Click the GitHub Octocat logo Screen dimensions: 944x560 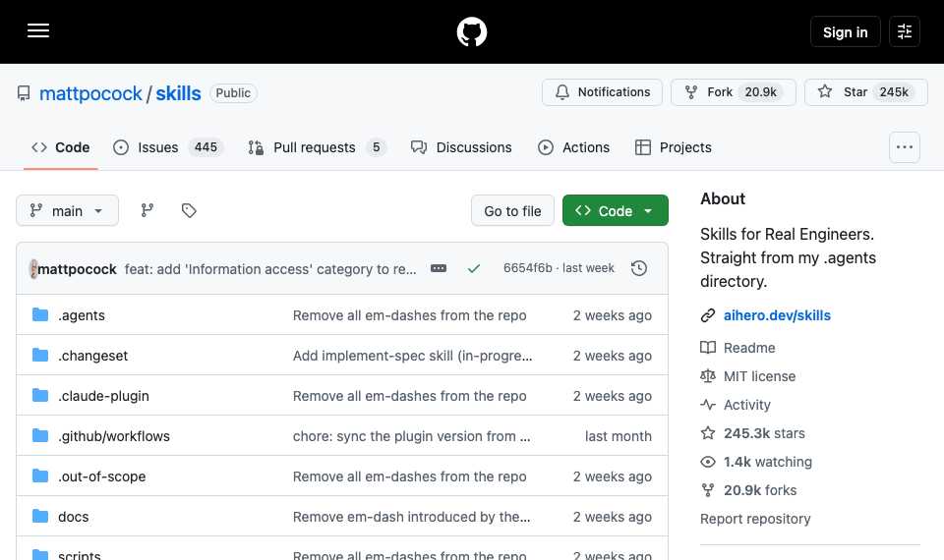tap(471, 31)
